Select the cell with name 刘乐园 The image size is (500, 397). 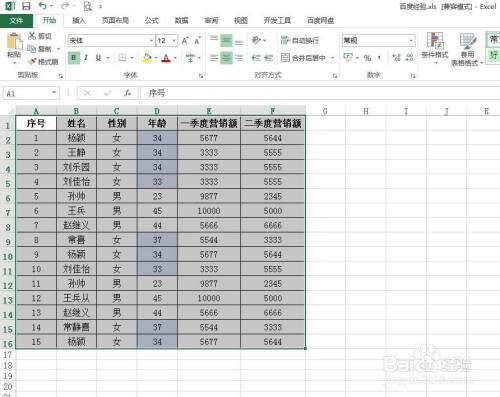pyautogui.click(x=76, y=167)
